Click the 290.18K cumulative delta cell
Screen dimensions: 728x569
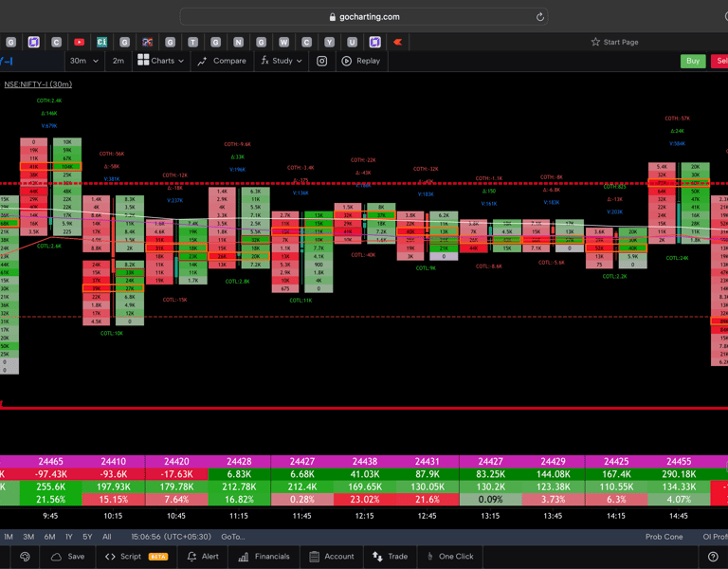pos(679,474)
